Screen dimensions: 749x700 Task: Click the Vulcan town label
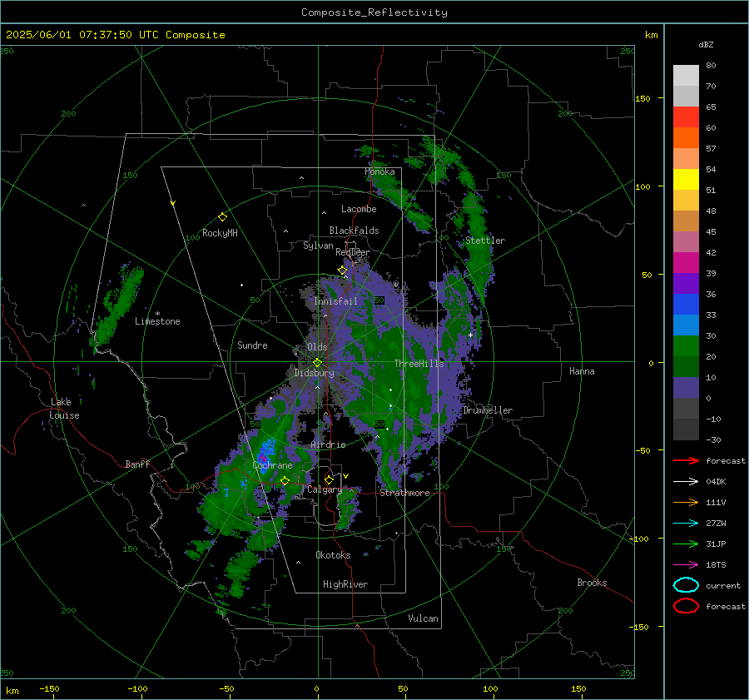point(424,618)
